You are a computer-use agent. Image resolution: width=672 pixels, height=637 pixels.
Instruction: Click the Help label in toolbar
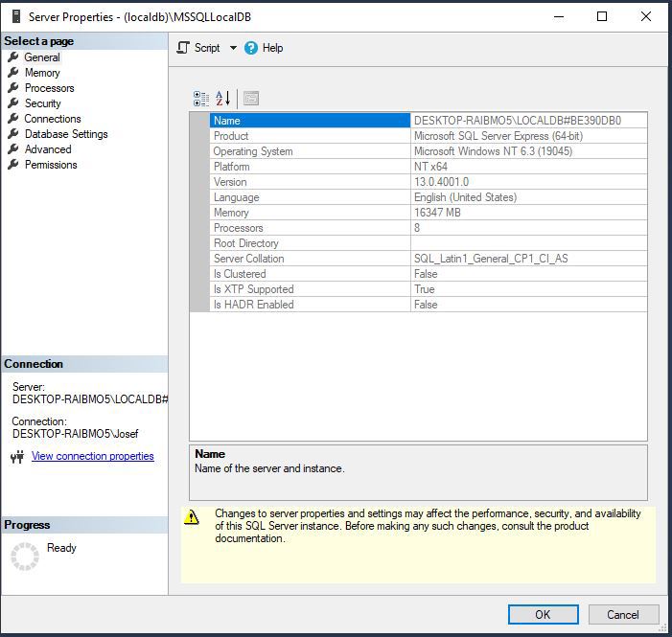(272, 48)
